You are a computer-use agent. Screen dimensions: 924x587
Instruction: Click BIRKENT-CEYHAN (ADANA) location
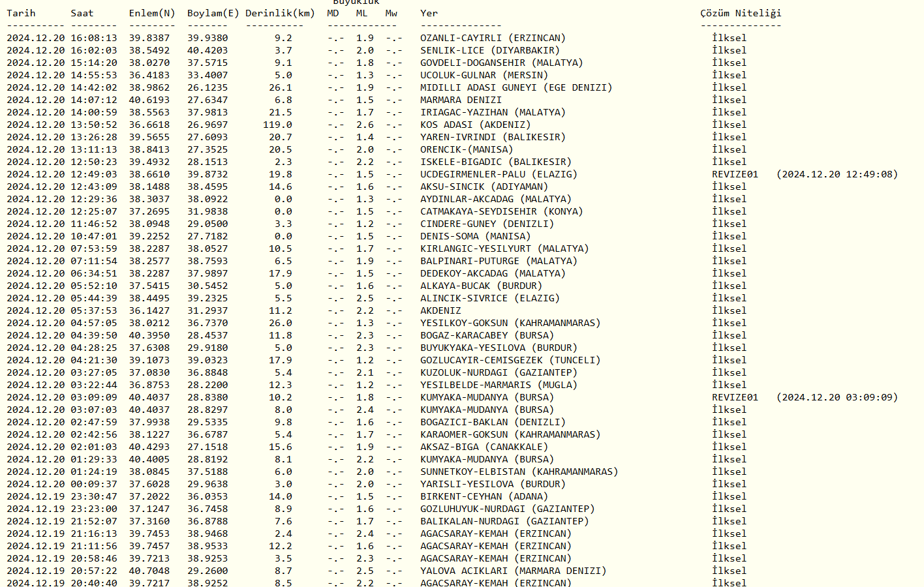point(484,496)
